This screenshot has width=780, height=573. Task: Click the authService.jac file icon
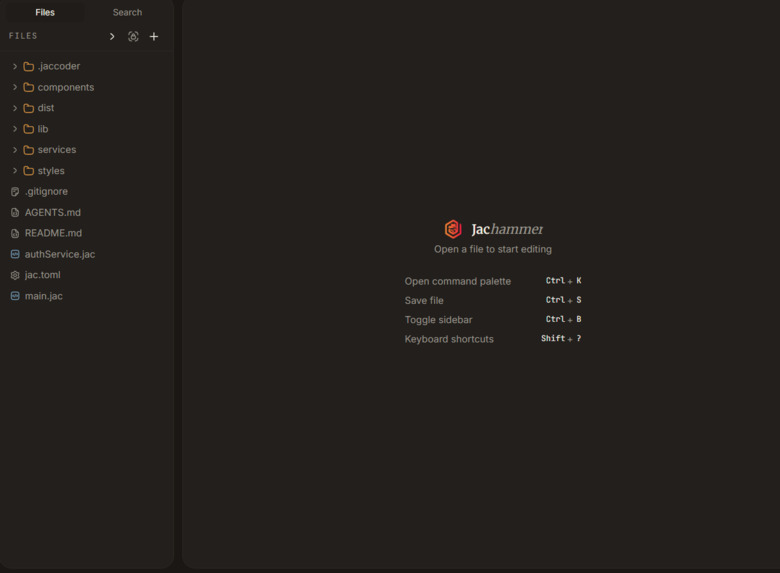point(15,254)
